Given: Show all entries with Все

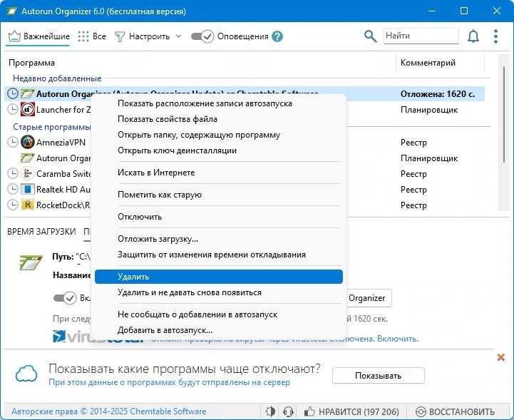Looking at the screenshot, I should pyautogui.click(x=92, y=36).
